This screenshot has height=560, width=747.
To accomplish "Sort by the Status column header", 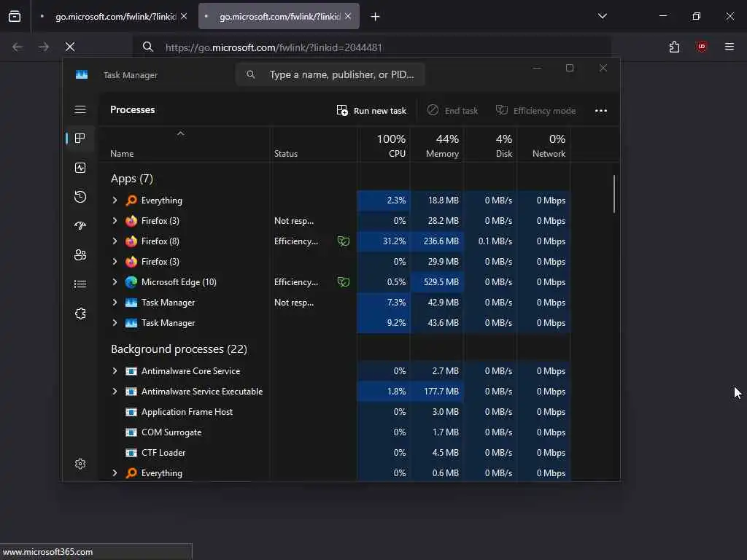I will [x=314, y=145].
